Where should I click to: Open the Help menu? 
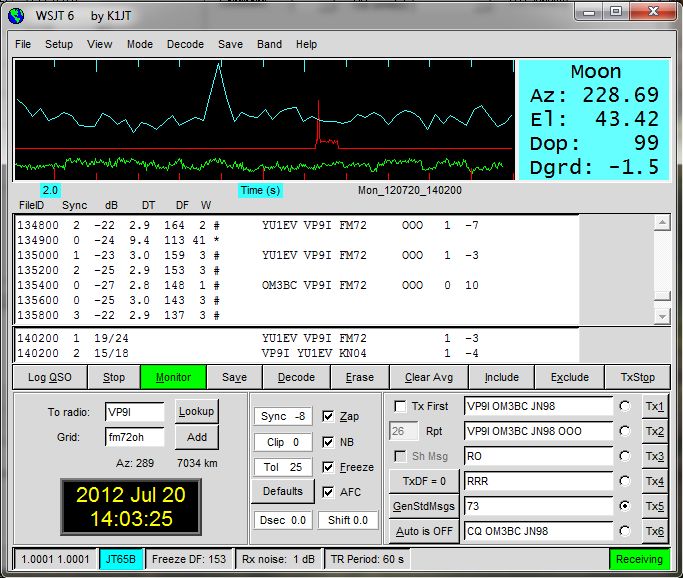tap(306, 44)
